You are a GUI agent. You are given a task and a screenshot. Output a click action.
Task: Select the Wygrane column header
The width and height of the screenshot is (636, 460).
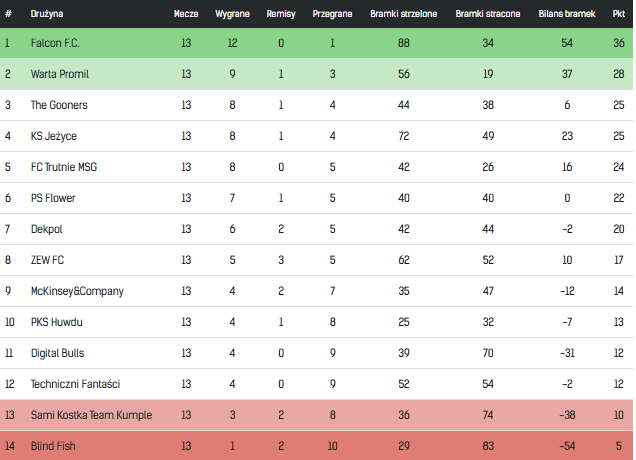coord(232,14)
